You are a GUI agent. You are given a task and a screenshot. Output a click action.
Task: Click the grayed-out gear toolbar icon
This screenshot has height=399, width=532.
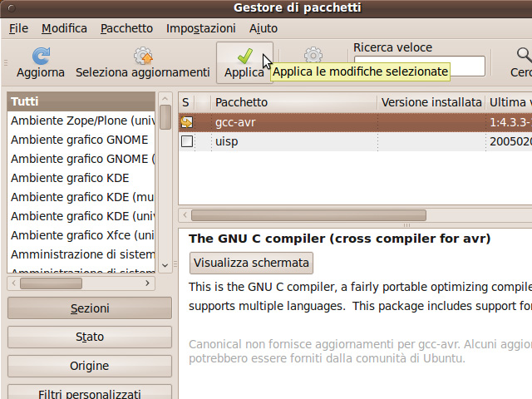click(x=313, y=55)
